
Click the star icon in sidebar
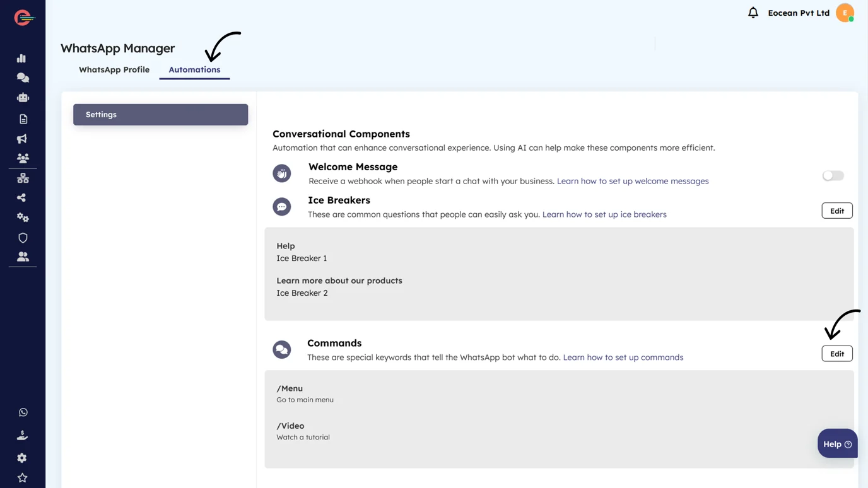(x=22, y=478)
